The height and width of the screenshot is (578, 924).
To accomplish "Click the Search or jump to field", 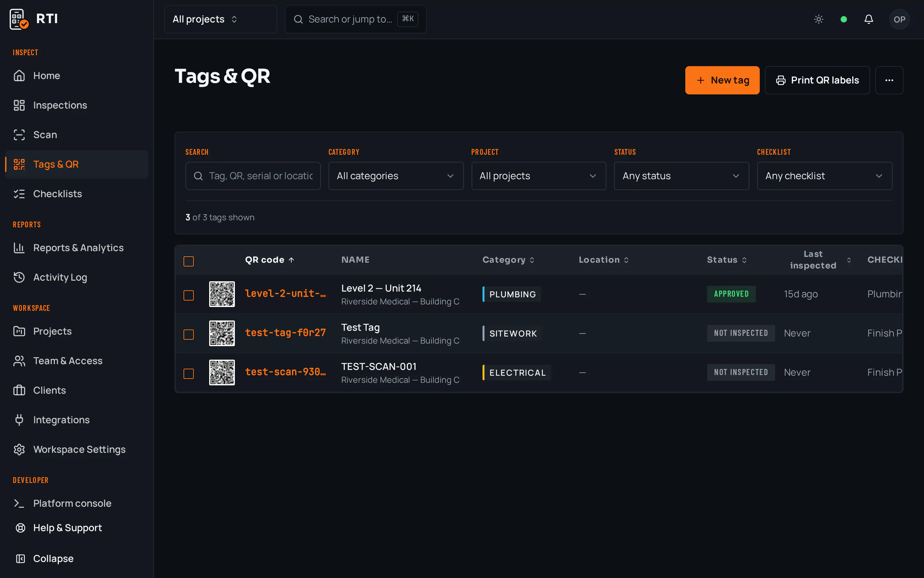I will click(x=355, y=19).
